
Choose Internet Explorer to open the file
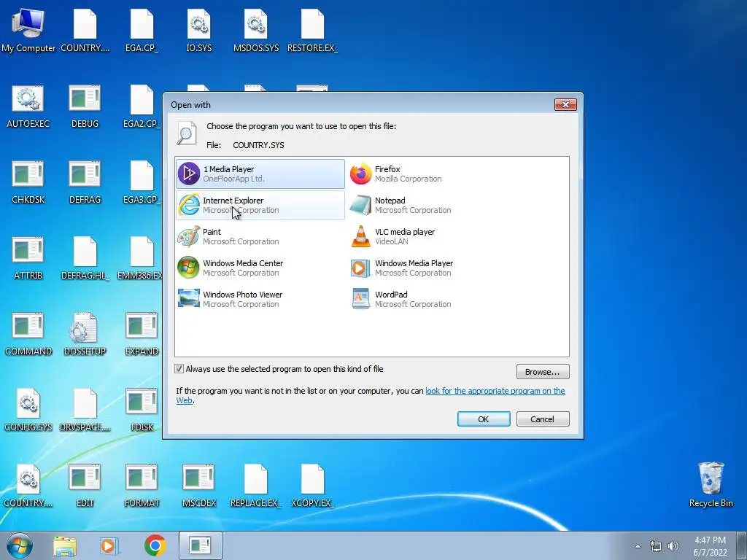pos(260,205)
